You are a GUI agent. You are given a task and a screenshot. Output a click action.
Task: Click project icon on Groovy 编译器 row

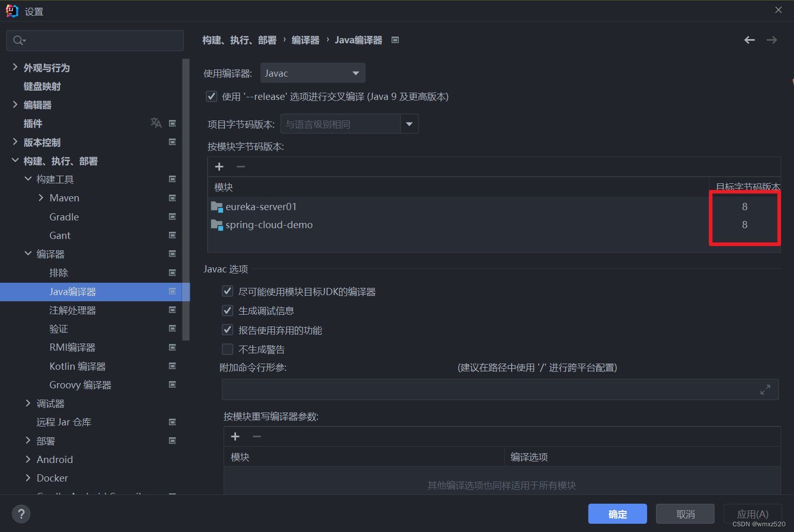point(173,384)
